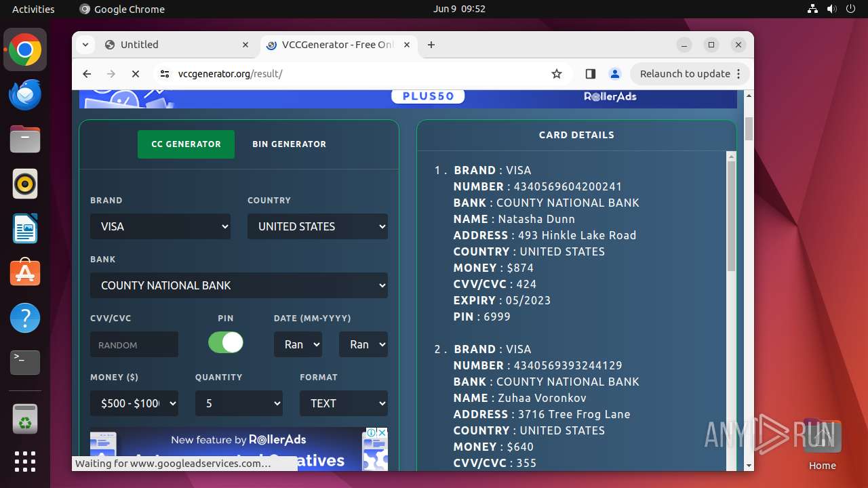Click the expiry value 05/2023
This screenshot has width=868, height=488.
click(528, 300)
